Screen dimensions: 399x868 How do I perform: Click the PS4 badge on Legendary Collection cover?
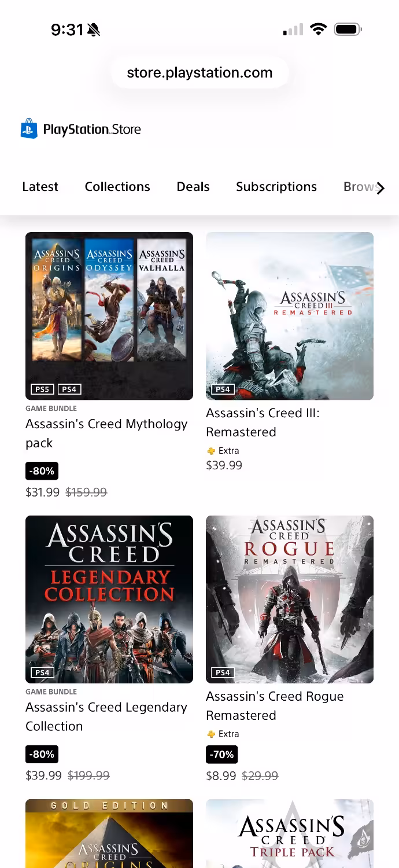(x=42, y=672)
